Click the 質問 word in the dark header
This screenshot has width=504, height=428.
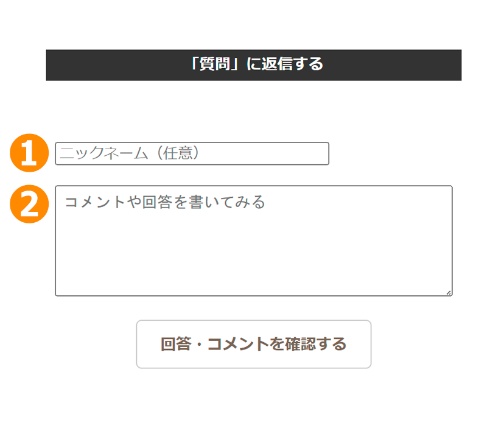pyautogui.click(x=215, y=64)
